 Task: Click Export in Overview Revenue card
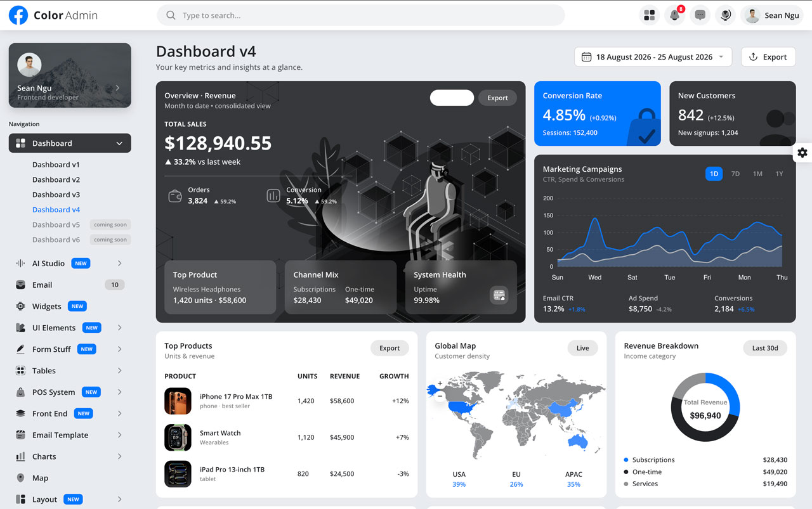[497, 98]
